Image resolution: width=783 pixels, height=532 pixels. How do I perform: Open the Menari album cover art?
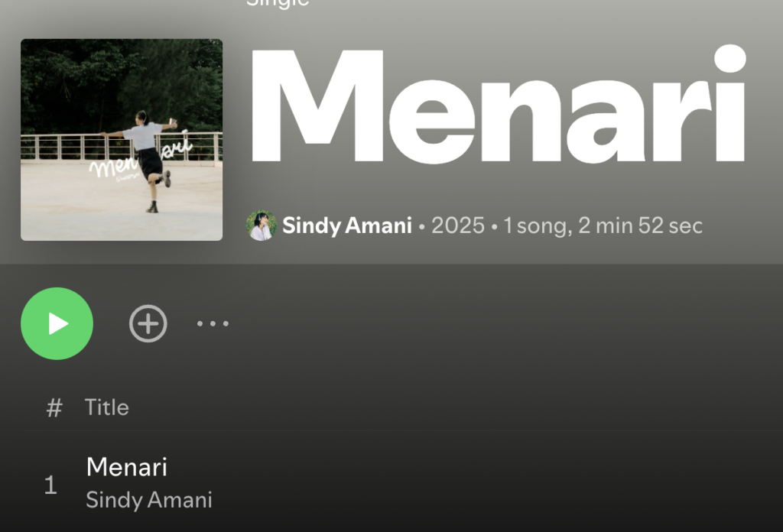click(122, 140)
